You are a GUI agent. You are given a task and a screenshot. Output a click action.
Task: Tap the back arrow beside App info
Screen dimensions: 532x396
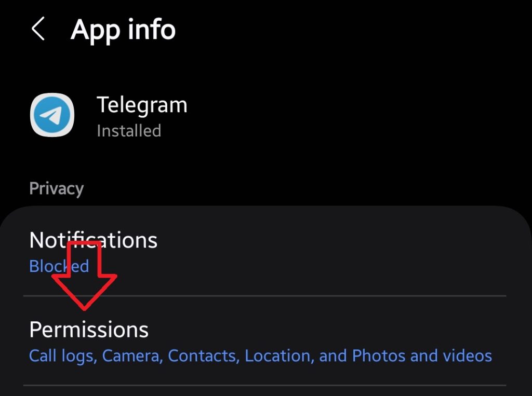pyautogui.click(x=38, y=29)
